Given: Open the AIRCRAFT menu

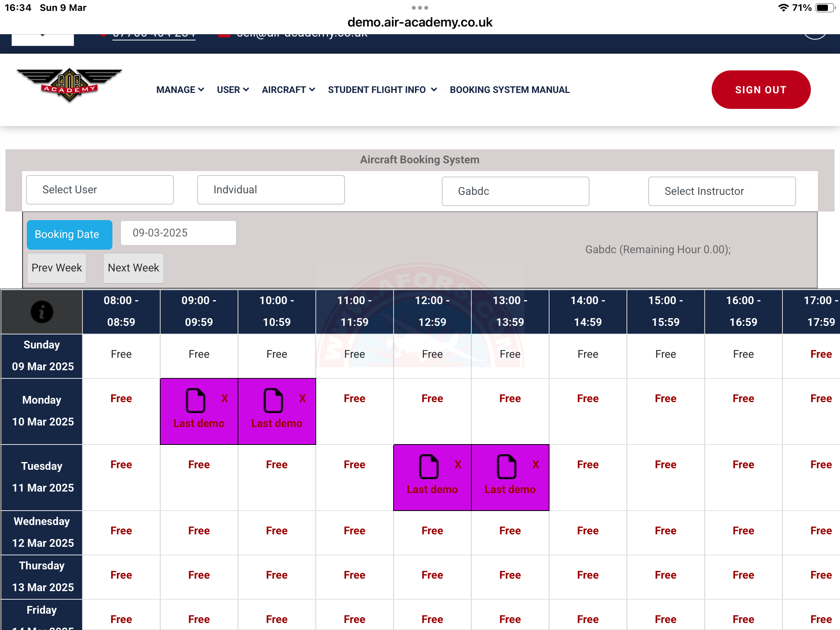Looking at the screenshot, I should click(288, 90).
